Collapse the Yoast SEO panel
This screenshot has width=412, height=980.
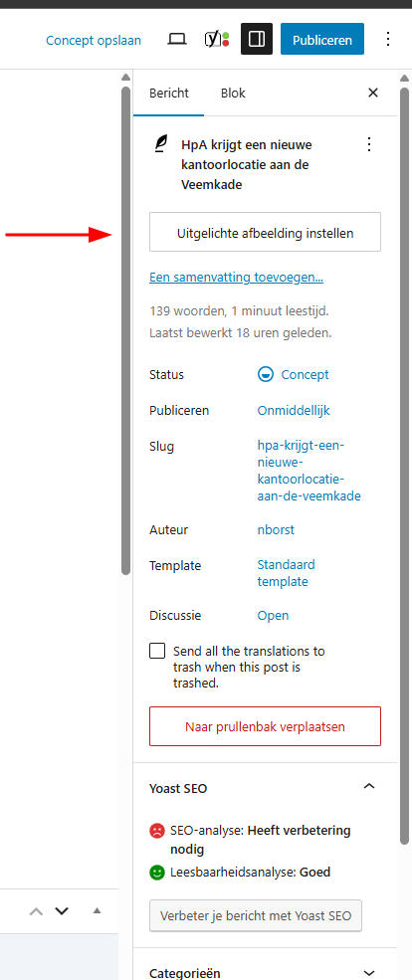369,786
